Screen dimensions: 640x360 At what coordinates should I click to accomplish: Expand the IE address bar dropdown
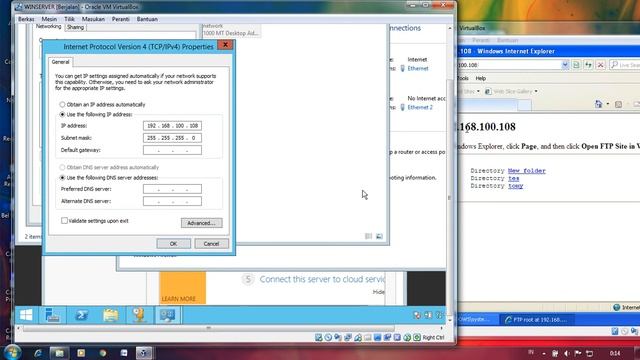[x=565, y=64]
